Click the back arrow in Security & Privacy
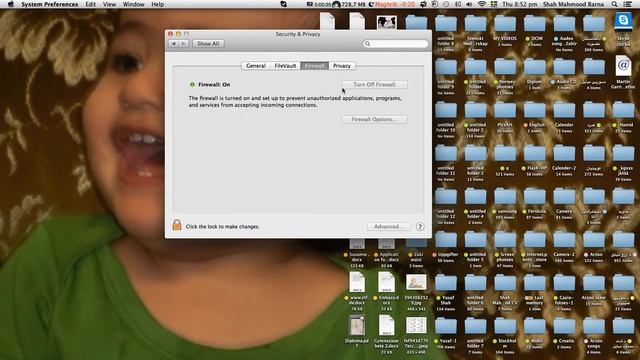Viewport: 640px width, 360px height. tap(174, 43)
